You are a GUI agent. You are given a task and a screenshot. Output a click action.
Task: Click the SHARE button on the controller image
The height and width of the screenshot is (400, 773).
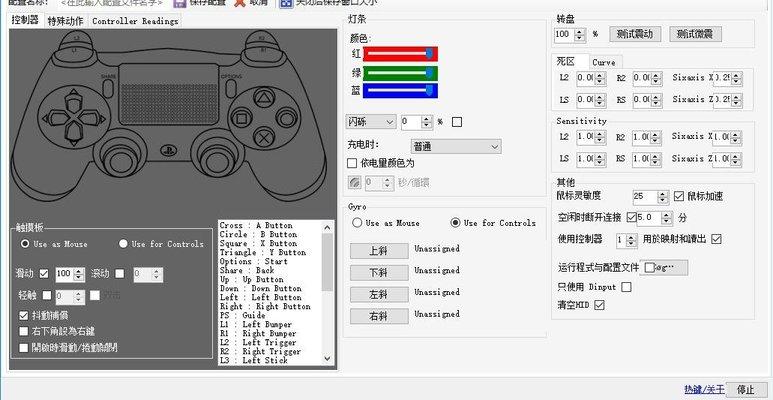[x=108, y=88]
